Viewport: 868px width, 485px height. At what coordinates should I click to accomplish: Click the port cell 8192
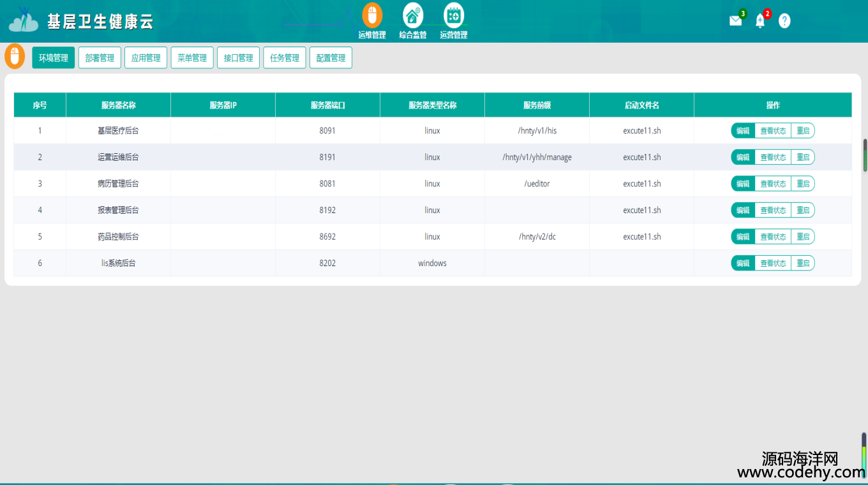tap(327, 210)
